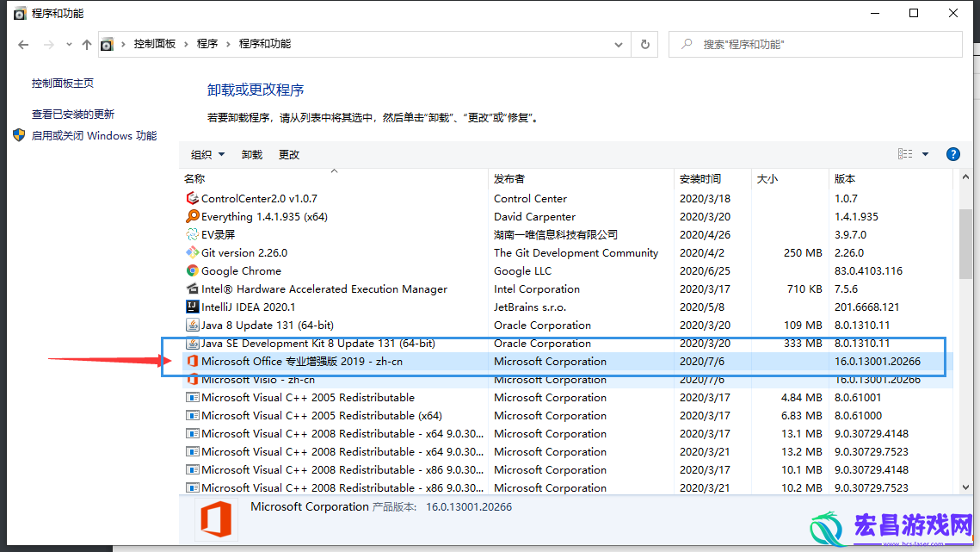The image size is (980, 552).
Task: Click the scrollbar down arrow
Action: pyautogui.click(x=965, y=487)
